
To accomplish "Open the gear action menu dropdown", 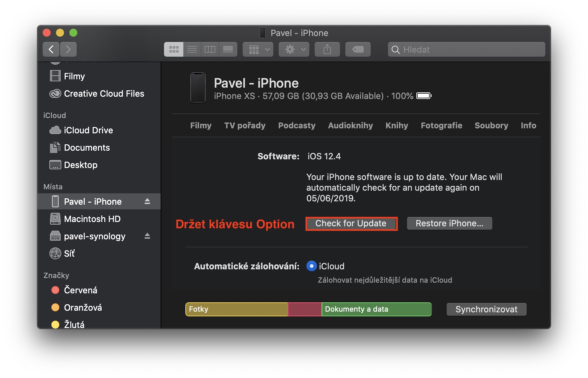I will click(294, 49).
